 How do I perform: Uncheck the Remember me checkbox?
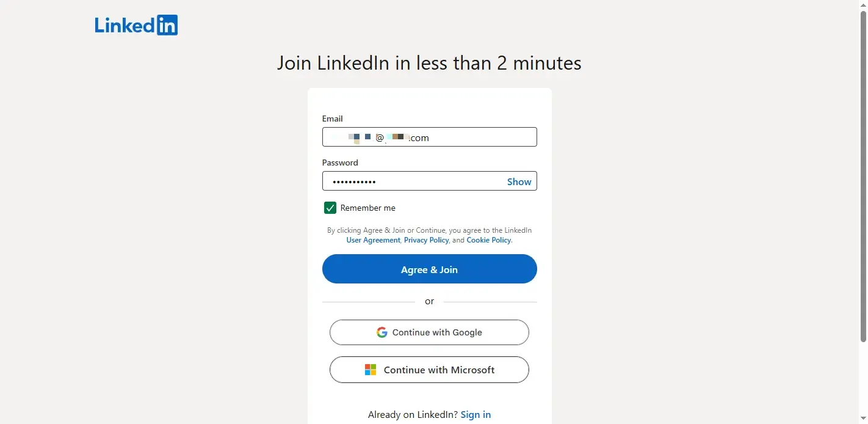pos(330,208)
